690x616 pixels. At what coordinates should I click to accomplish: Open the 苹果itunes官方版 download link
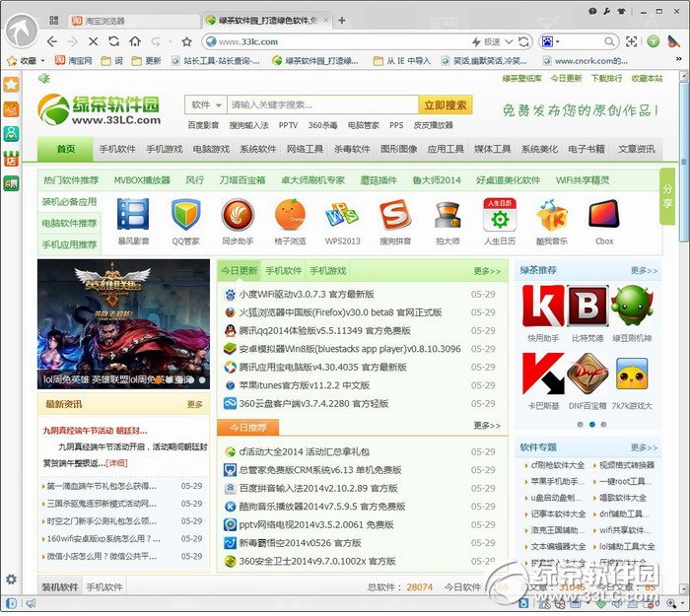(305, 384)
